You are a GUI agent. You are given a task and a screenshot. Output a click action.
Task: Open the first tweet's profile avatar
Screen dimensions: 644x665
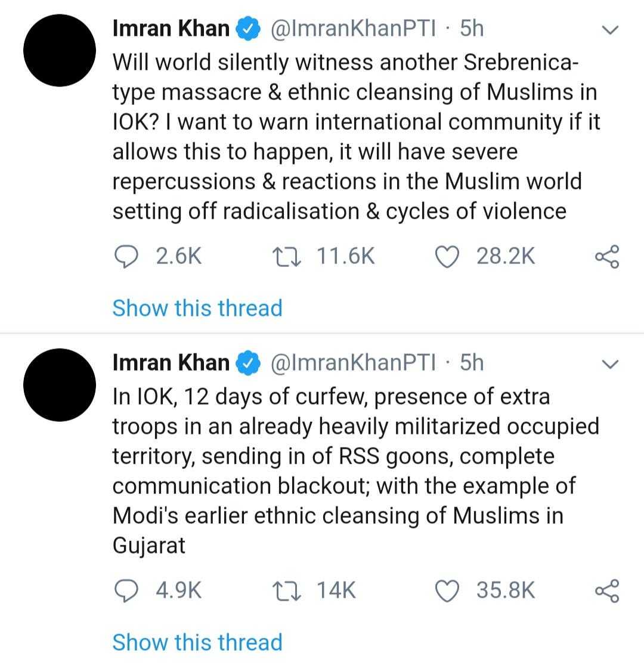click(60, 51)
